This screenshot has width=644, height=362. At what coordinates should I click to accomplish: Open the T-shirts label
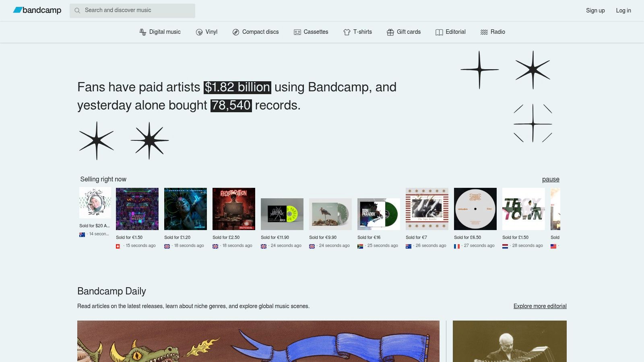tap(363, 32)
